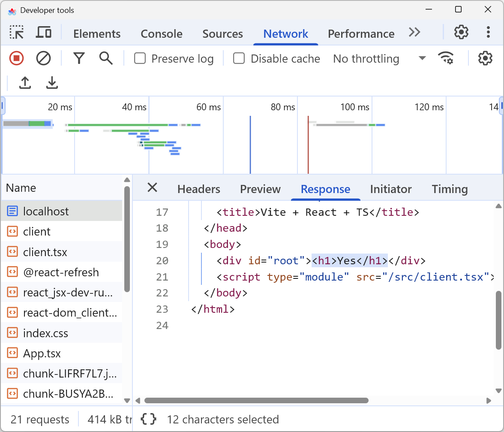The image size is (504, 432).
Task: Click the red load event timeline marker
Action: (x=308, y=145)
